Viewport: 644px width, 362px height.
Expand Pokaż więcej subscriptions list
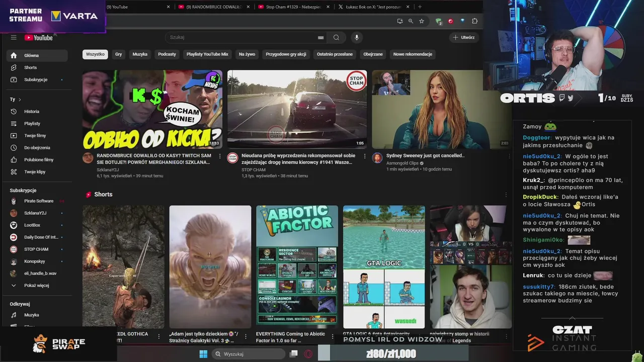tap(37, 286)
